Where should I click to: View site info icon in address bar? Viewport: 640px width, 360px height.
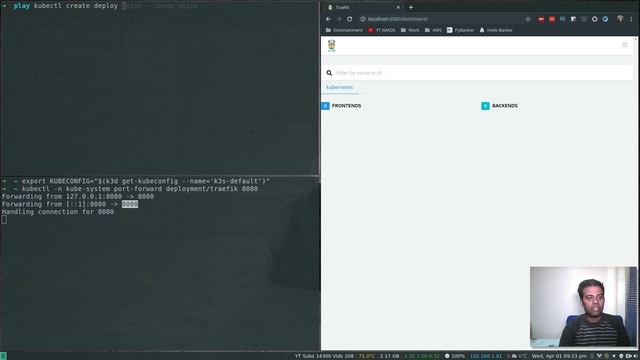tap(362, 19)
